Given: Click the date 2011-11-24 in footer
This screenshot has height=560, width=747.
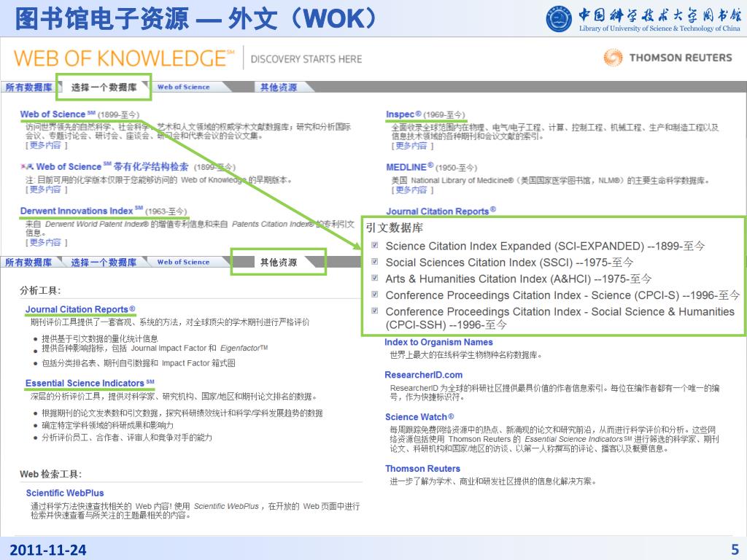Looking at the screenshot, I should (x=48, y=550).
